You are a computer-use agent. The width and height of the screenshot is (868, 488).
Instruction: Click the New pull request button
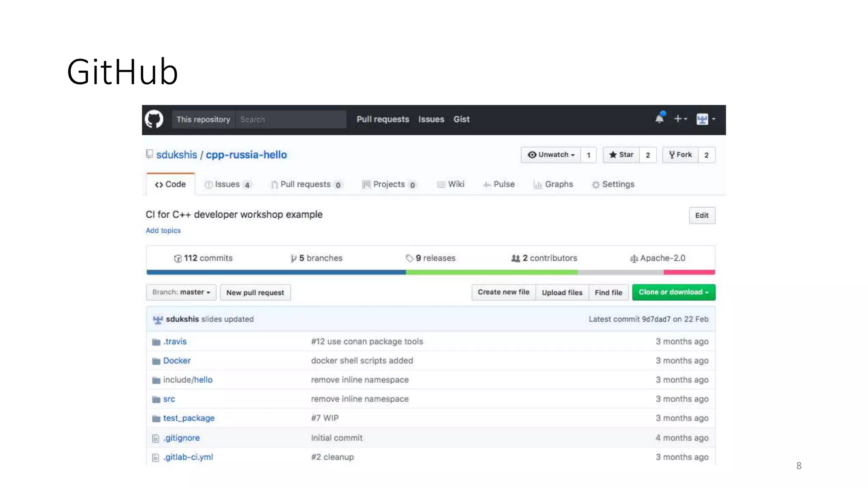255,292
